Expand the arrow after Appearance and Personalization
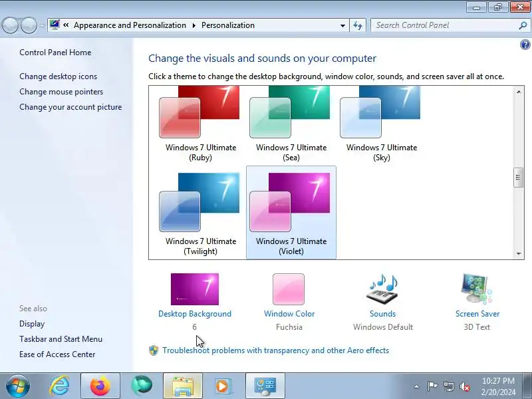 coord(194,25)
